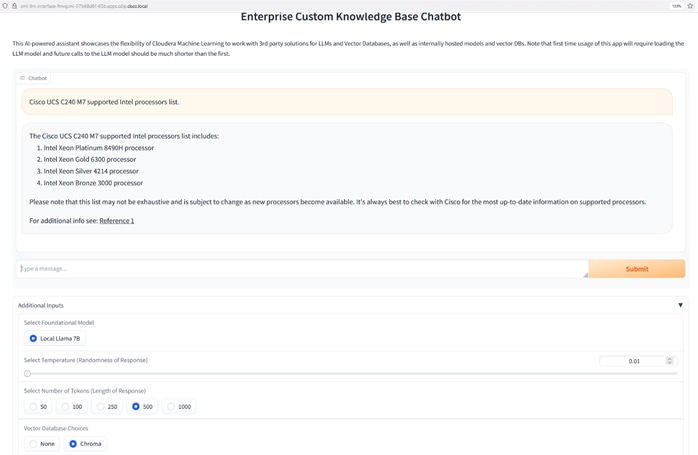Image resolution: width=698 pixels, height=455 pixels.
Task: Click the Select Number of Tokens label
Action: point(85,391)
